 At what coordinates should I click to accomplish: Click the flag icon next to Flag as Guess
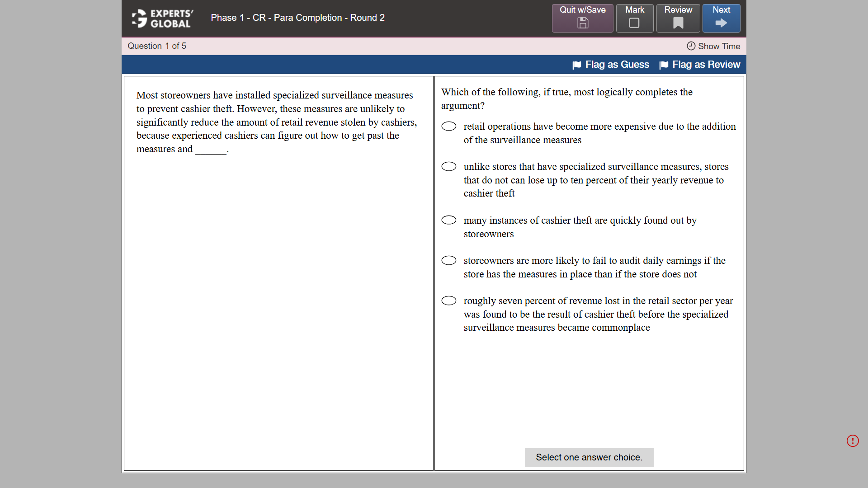pos(577,65)
